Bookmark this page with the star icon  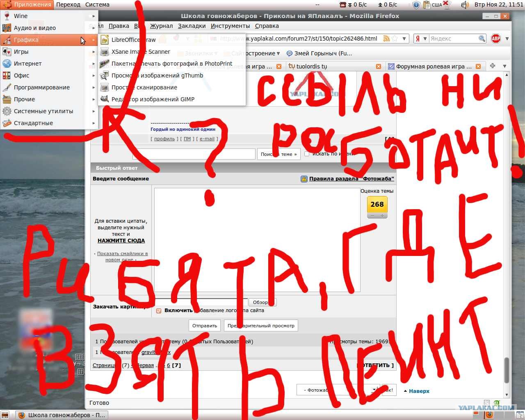tap(395, 39)
